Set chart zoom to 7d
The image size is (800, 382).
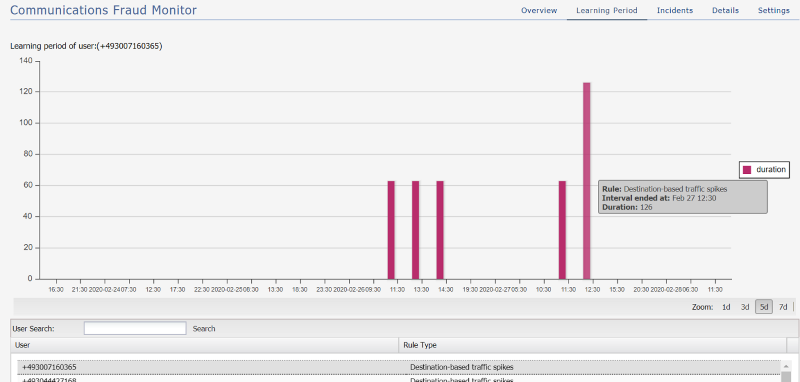tap(783, 307)
